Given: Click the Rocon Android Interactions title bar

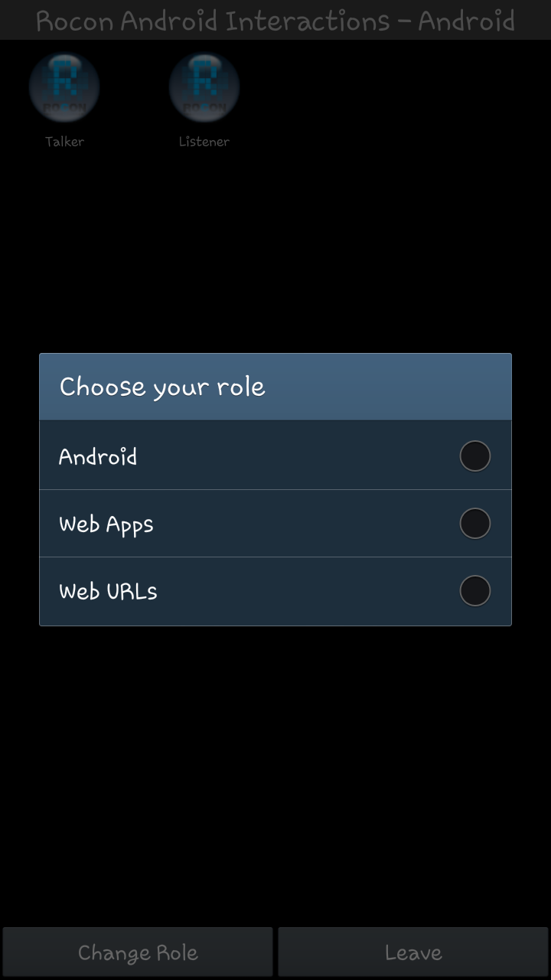Looking at the screenshot, I should point(275,21).
